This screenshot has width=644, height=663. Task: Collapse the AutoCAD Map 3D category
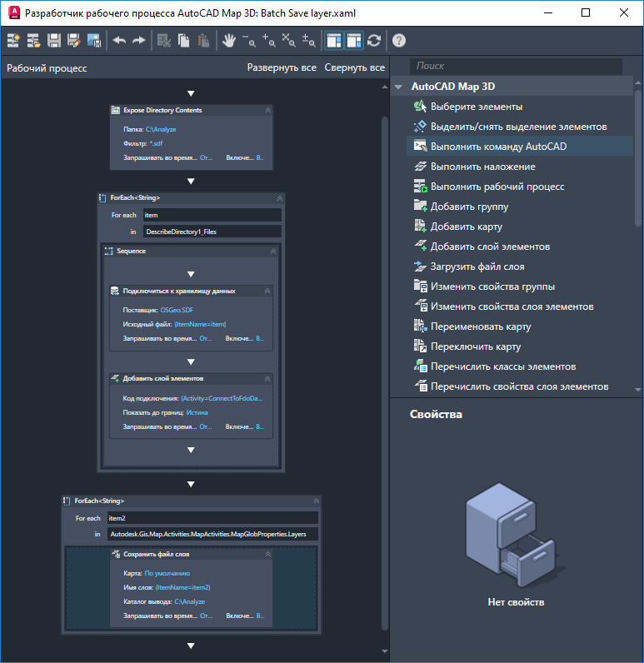tap(398, 87)
